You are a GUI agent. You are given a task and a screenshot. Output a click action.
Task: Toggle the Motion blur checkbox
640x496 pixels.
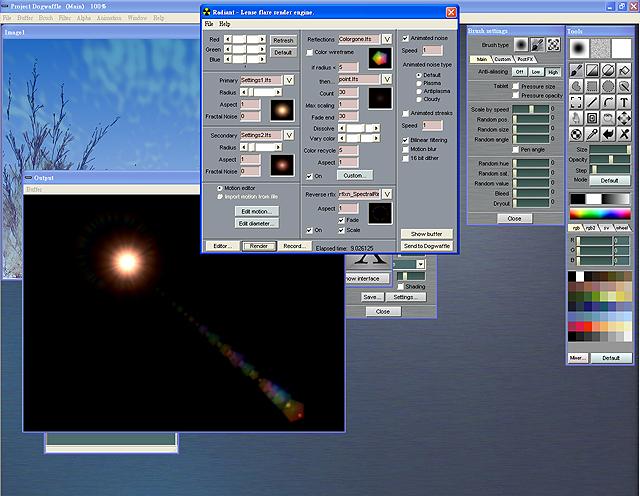404,149
